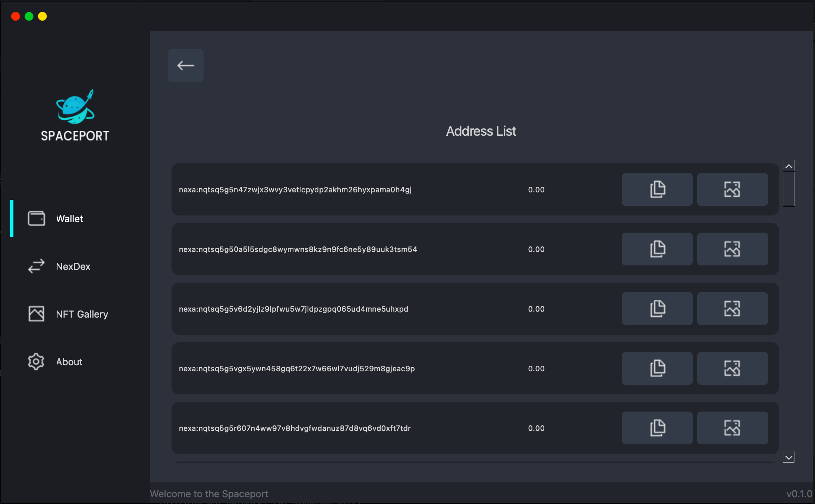Show QR image for address ending 3tsm54
Screen dimensions: 815x504
pyautogui.click(x=732, y=249)
